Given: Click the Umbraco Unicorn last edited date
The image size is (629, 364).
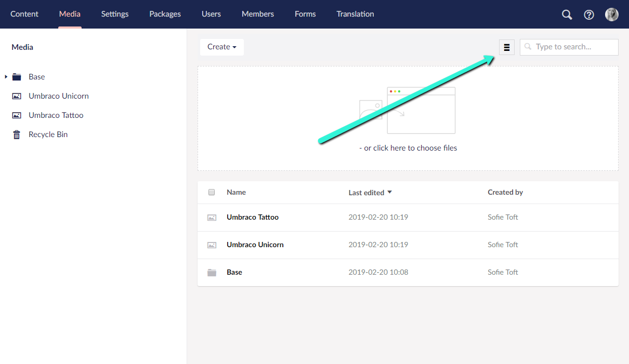Looking at the screenshot, I should [x=378, y=245].
